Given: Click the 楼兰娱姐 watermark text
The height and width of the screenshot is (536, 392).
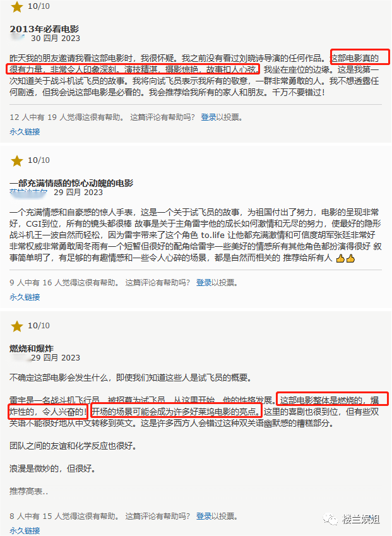Looking at the screenshot, I should click(361, 520).
